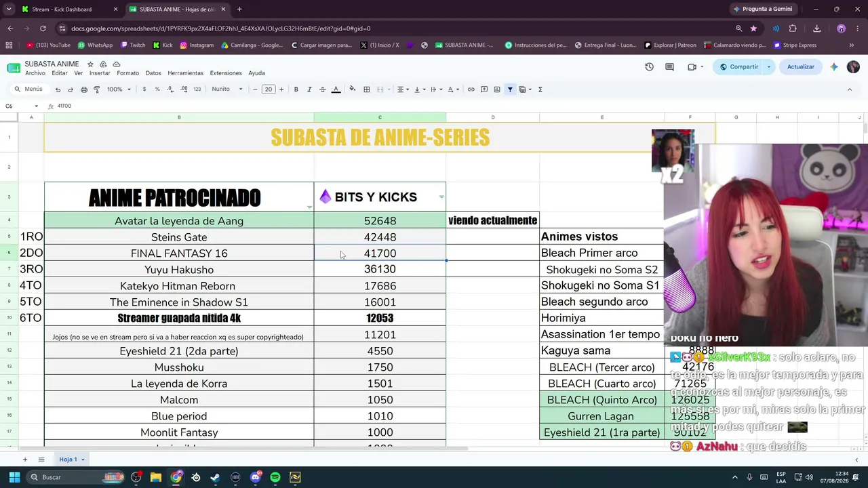Image resolution: width=868 pixels, height=488 pixels.
Task: Undo the last action in Sheets
Action: point(58,89)
